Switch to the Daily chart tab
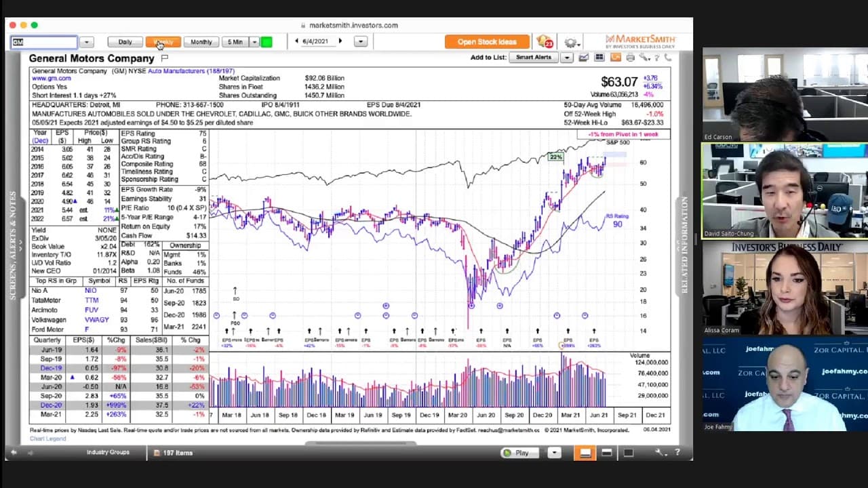Image resolution: width=868 pixels, height=488 pixels. click(125, 42)
